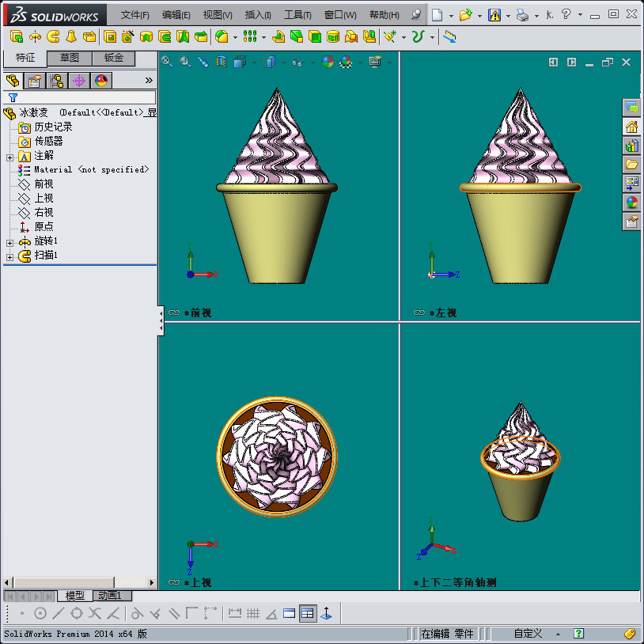Open the 文件(F) menu

[134, 15]
